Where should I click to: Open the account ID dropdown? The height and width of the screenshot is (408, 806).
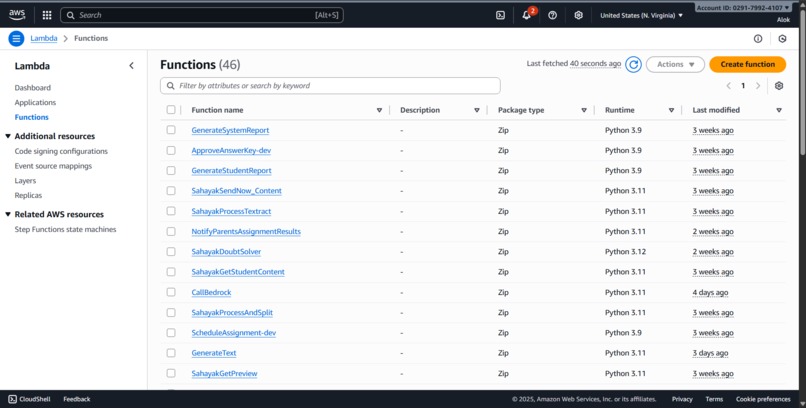click(x=743, y=8)
